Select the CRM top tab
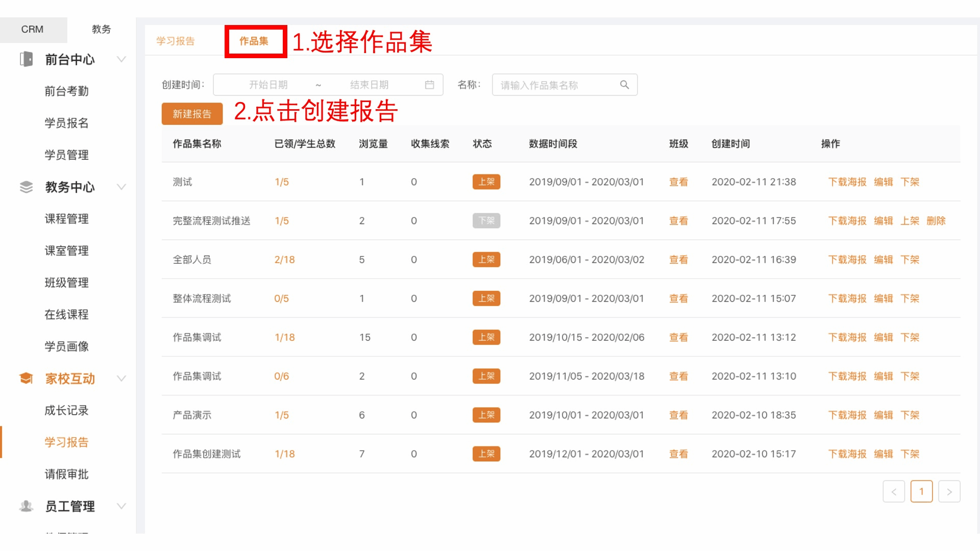Image resolution: width=980 pixels, height=551 pixels. [x=32, y=29]
